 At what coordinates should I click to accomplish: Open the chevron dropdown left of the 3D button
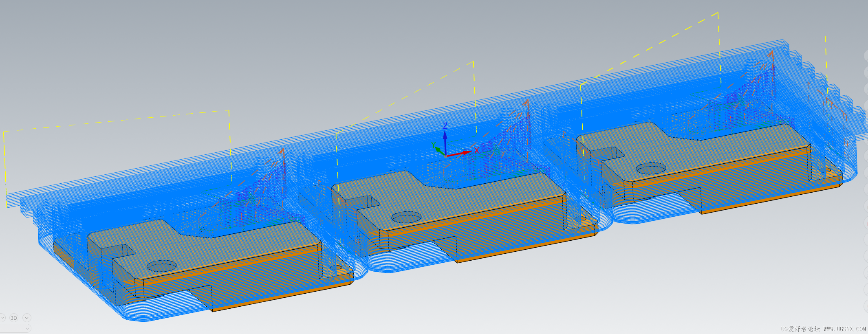coord(2,318)
